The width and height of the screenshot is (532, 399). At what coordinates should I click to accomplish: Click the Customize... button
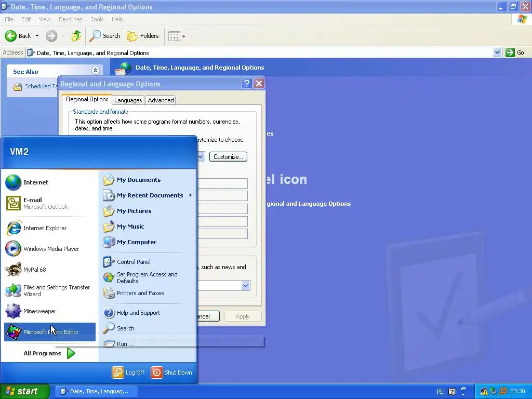[x=228, y=157]
